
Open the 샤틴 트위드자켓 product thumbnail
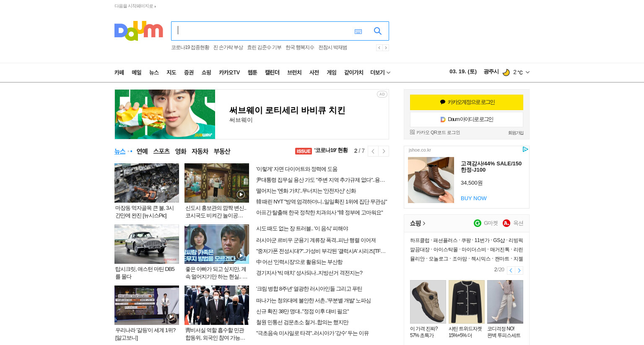point(467,302)
